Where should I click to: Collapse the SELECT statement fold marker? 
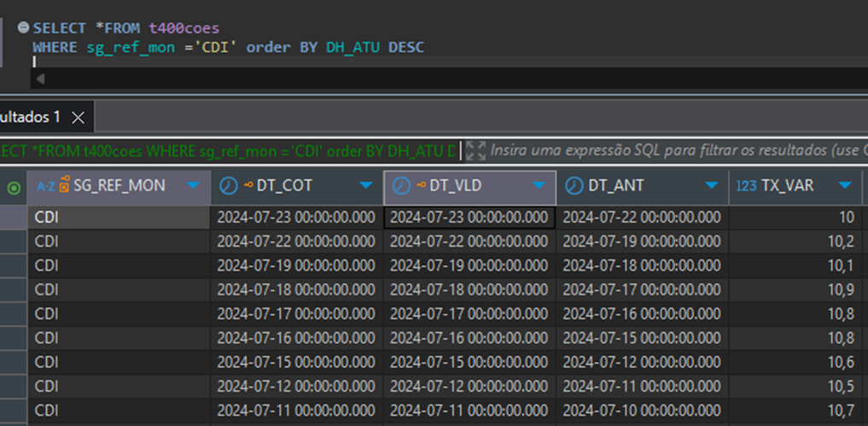tap(23, 27)
